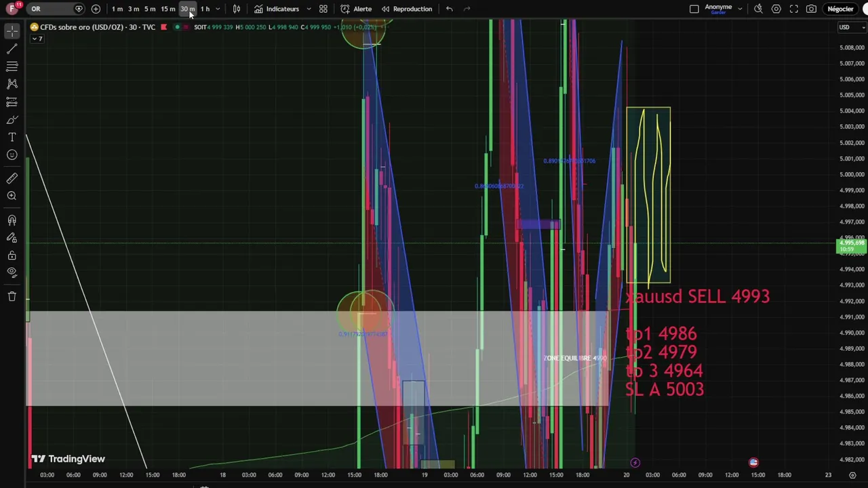Select the crosshair cursor tool

click(x=12, y=31)
